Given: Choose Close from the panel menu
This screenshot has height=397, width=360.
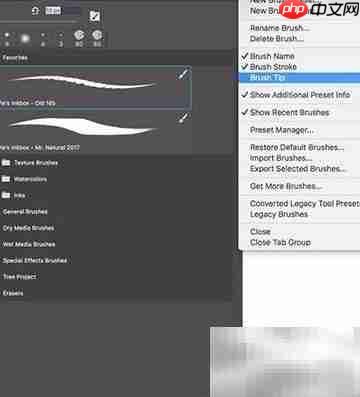Looking at the screenshot, I should click(260, 232).
